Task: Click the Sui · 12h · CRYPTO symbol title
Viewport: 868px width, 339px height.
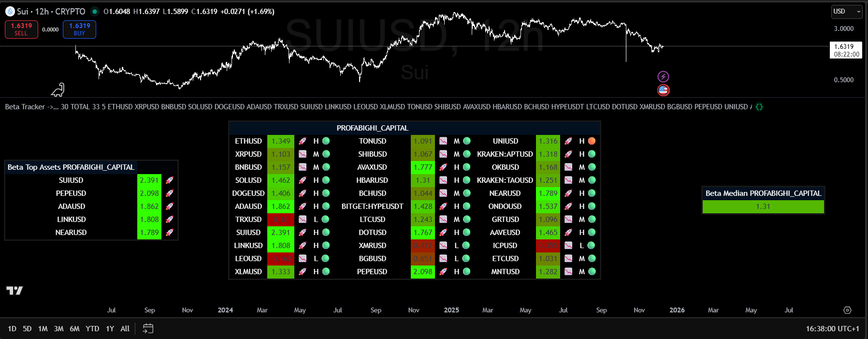Action: click(51, 11)
